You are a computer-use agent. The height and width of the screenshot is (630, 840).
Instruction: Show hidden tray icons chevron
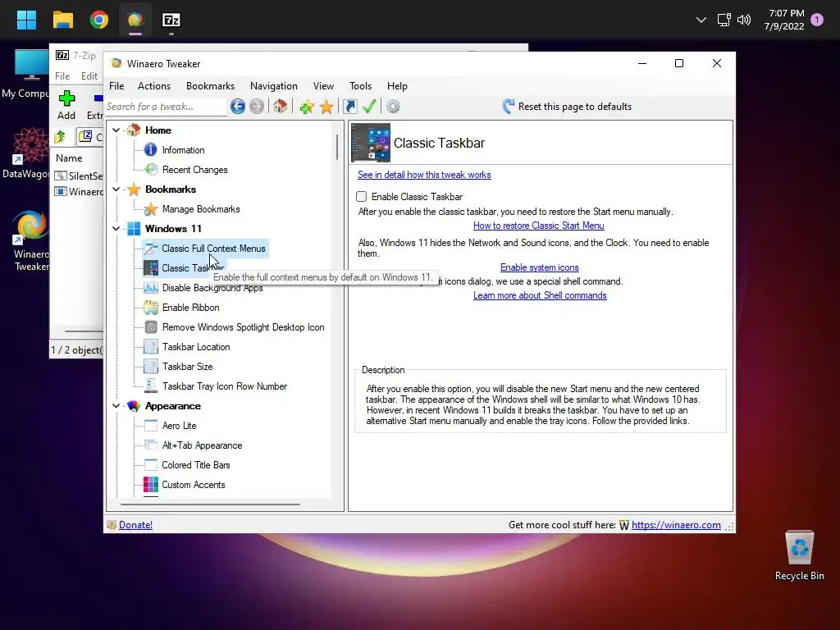point(701,21)
